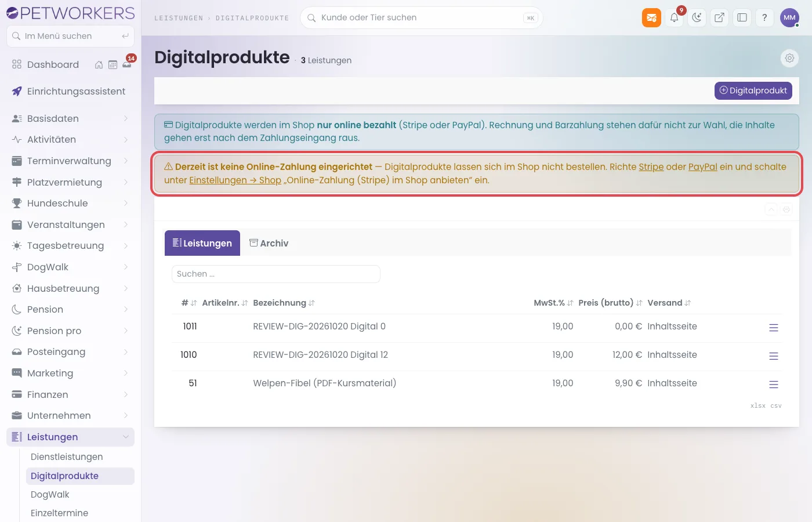The height and width of the screenshot is (522, 812).
Task: Switch to the Archiv tab
Action: point(269,243)
